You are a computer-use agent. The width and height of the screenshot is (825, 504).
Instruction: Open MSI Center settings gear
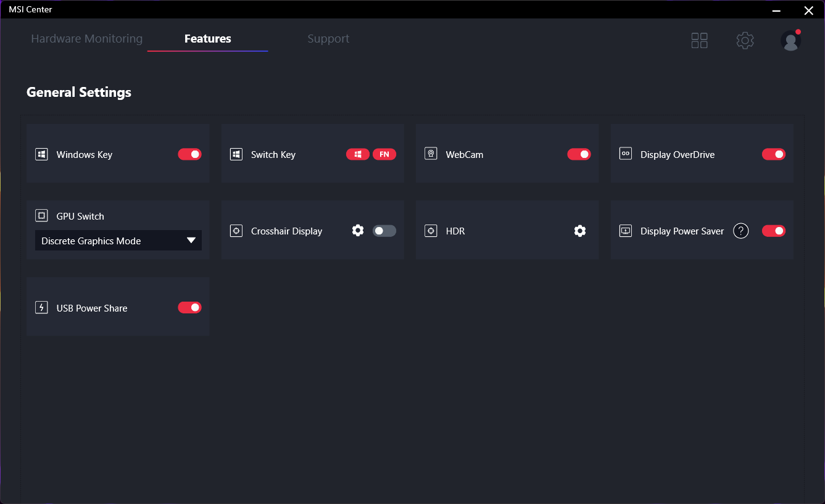click(745, 41)
